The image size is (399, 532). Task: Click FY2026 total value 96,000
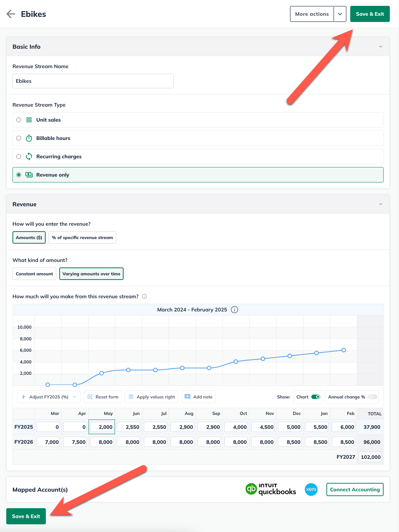(x=372, y=442)
